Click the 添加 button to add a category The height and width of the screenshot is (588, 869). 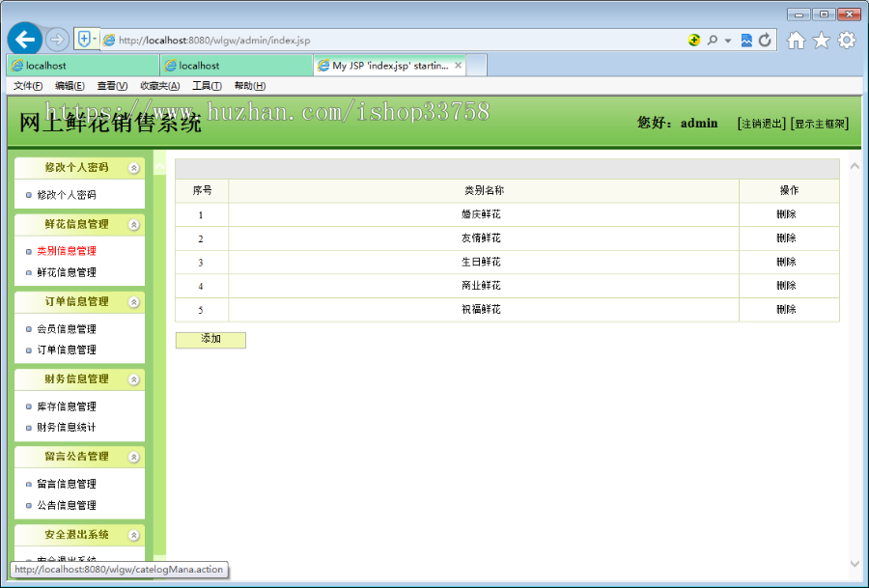tap(210, 339)
